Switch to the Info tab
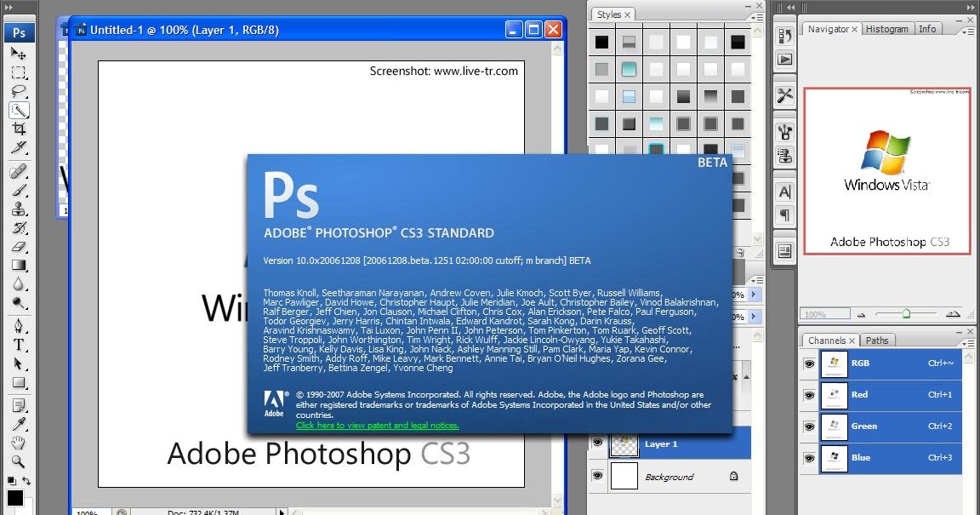This screenshot has width=980, height=515. tap(927, 29)
